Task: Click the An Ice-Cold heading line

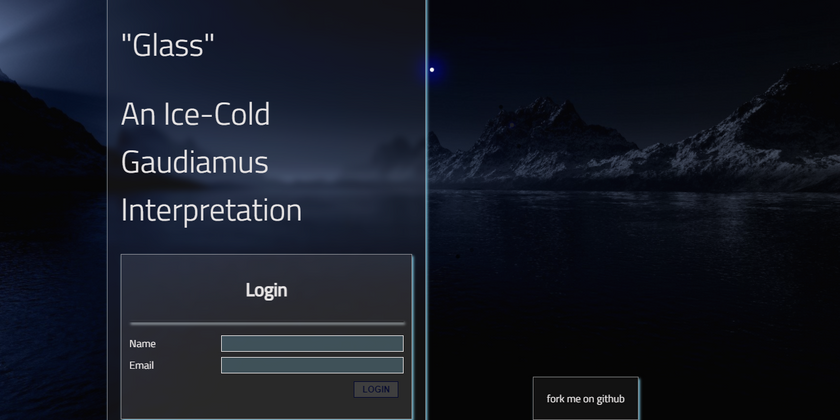Action: coord(196,114)
